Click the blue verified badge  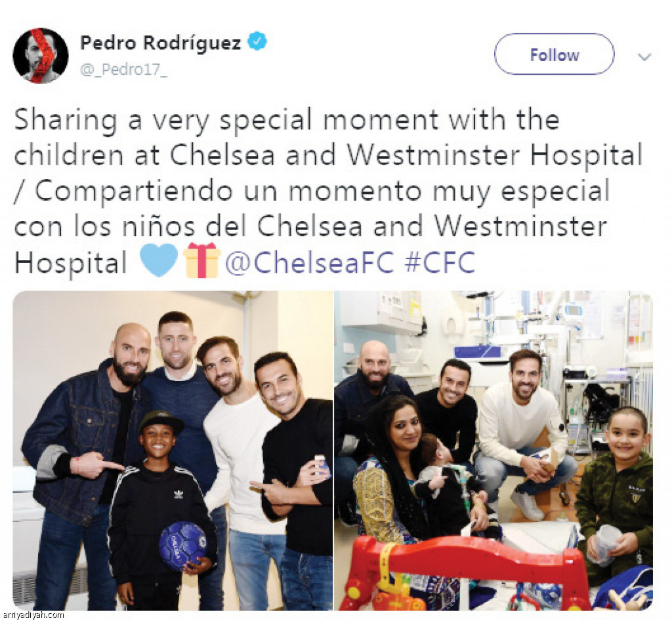(257, 41)
